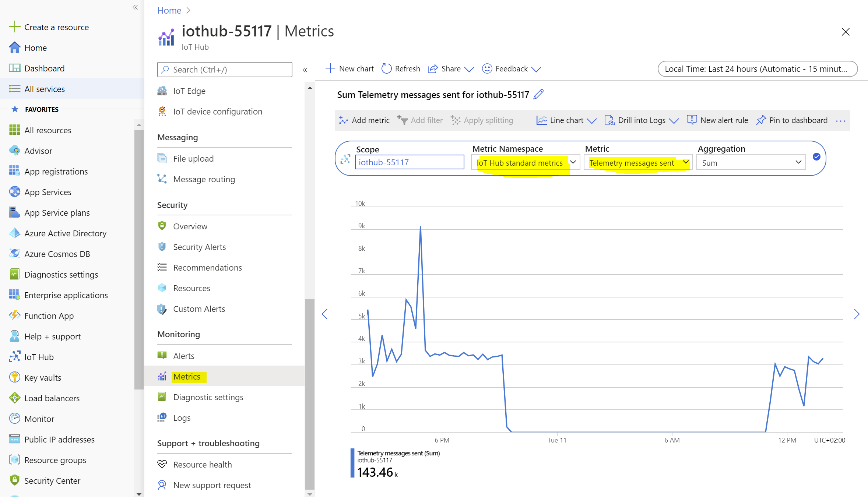Click Telemetry messages sent legend entry
The height and width of the screenshot is (497, 868).
(398, 453)
